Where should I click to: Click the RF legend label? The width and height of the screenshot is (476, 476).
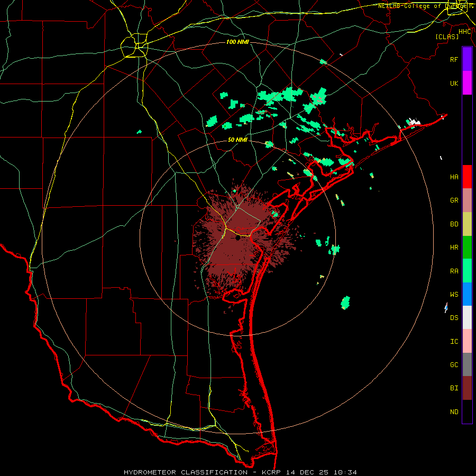[454, 59]
